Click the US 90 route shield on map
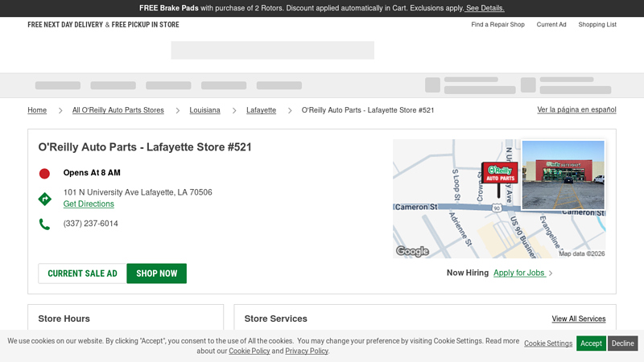The width and height of the screenshot is (644, 362). (x=497, y=208)
